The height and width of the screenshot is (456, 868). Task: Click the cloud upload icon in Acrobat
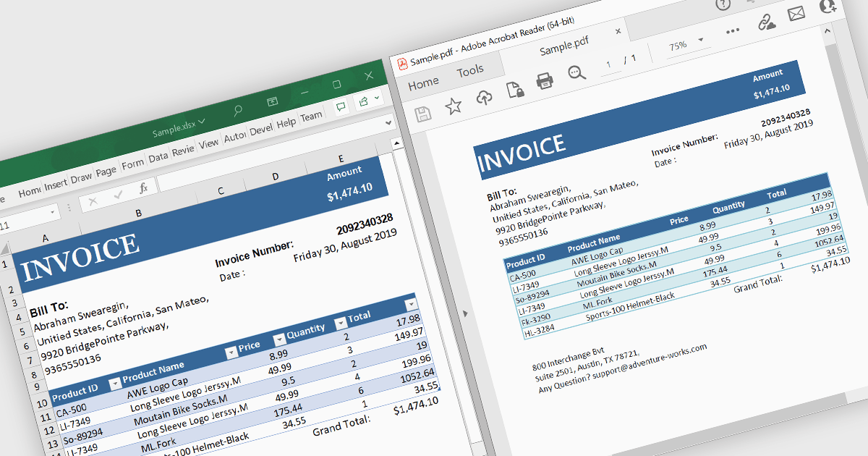click(x=485, y=98)
